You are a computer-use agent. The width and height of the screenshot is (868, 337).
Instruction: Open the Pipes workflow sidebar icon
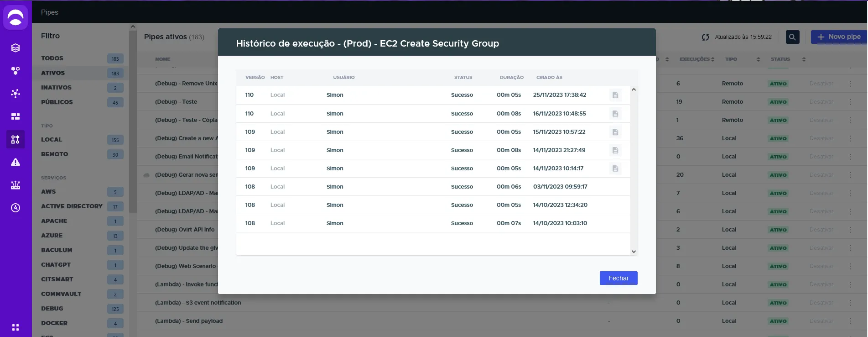[x=16, y=139]
